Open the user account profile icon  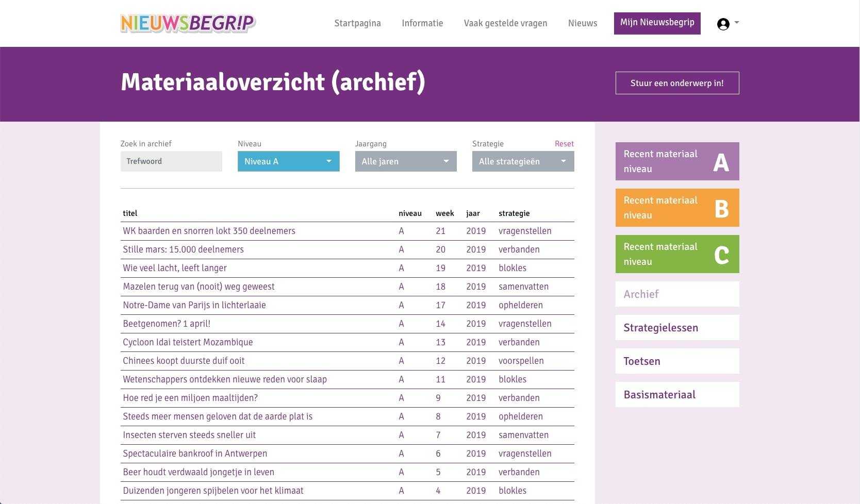(723, 24)
